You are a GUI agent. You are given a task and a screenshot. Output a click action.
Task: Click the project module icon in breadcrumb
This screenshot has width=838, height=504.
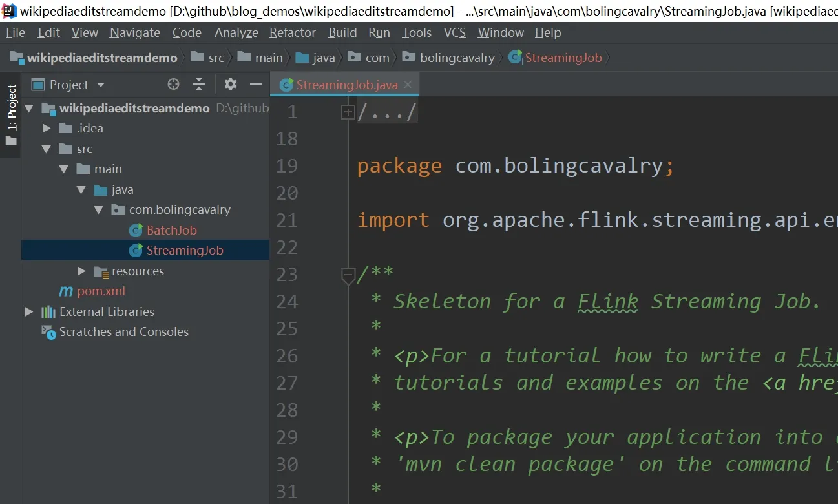[17, 58]
